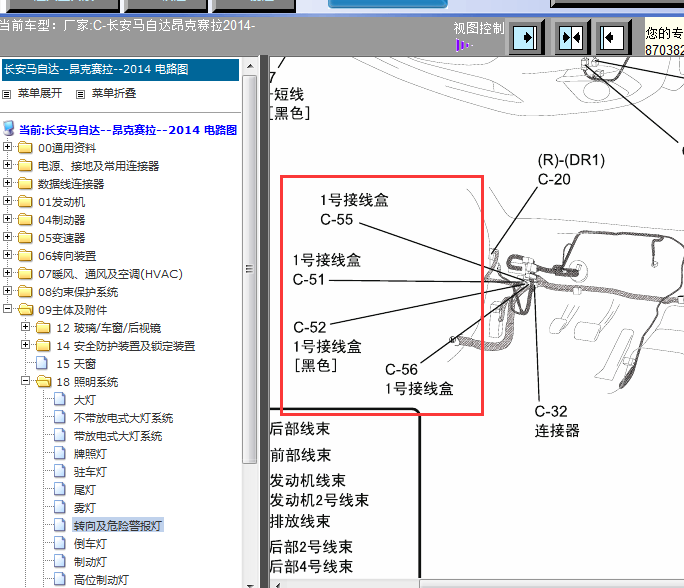Click the 04制动器 folder icon
Image resolution: width=684 pixels, height=588 pixels.
click(25, 219)
